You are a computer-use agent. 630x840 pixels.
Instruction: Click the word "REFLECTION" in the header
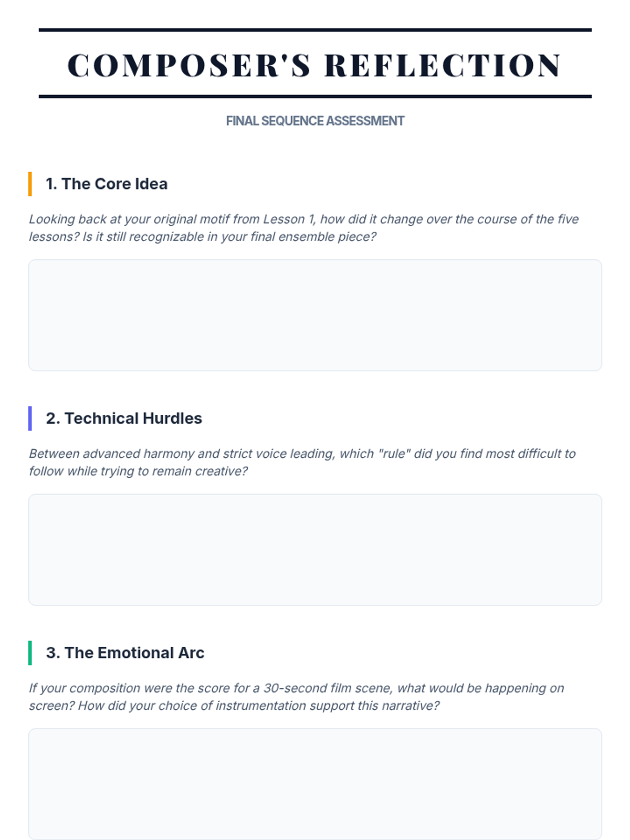pos(443,65)
